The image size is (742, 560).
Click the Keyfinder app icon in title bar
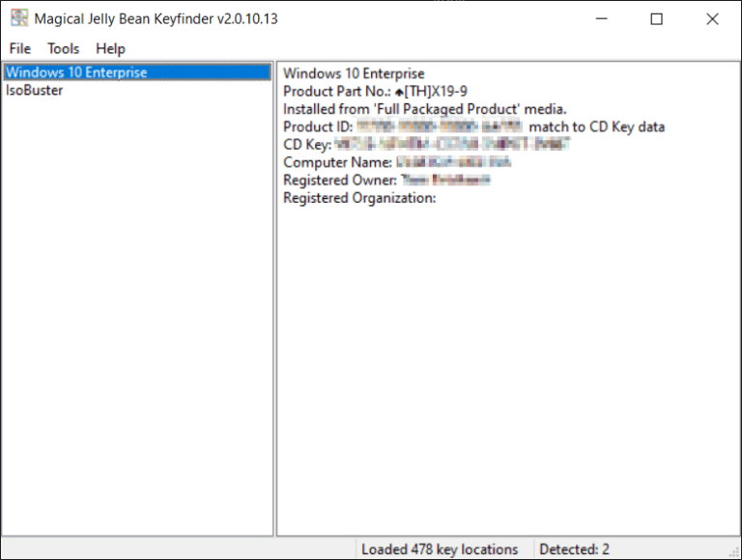pos(19,18)
